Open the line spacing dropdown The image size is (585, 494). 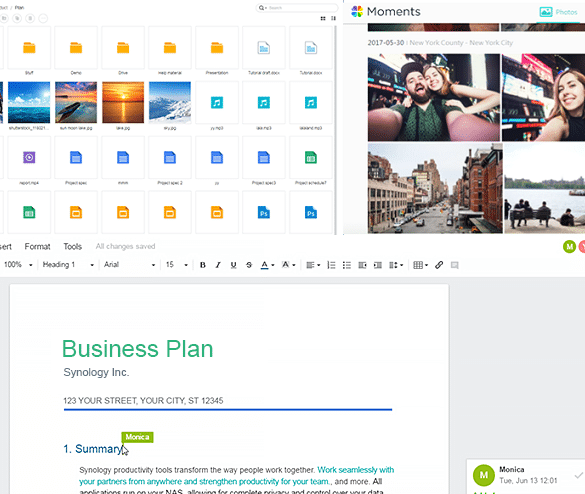396,265
